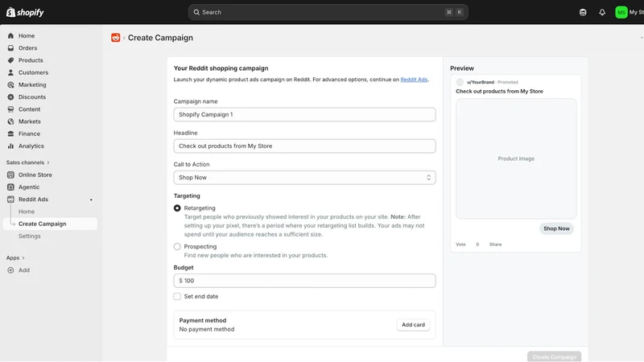Select the Prospecting radio button
The height and width of the screenshot is (362, 644).
177,247
